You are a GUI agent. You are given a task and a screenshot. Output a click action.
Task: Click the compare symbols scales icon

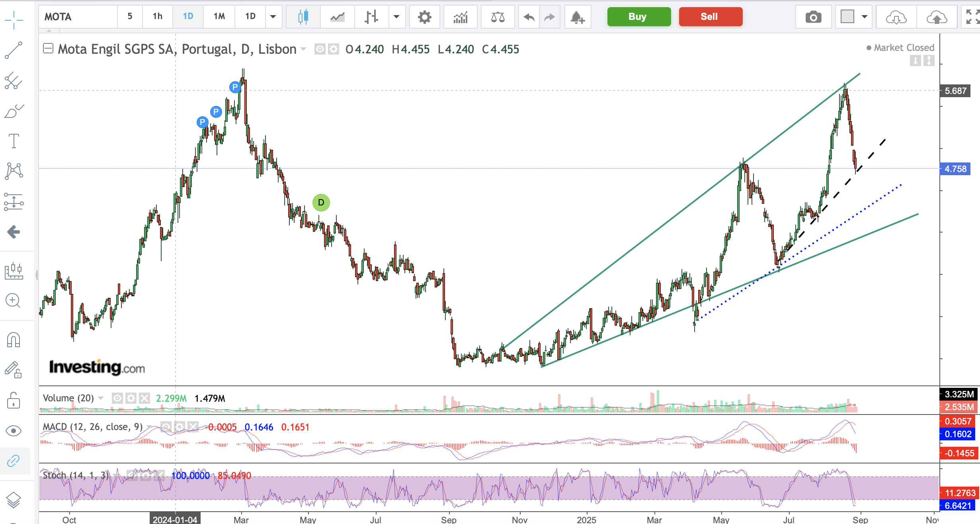click(x=498, y=17)
